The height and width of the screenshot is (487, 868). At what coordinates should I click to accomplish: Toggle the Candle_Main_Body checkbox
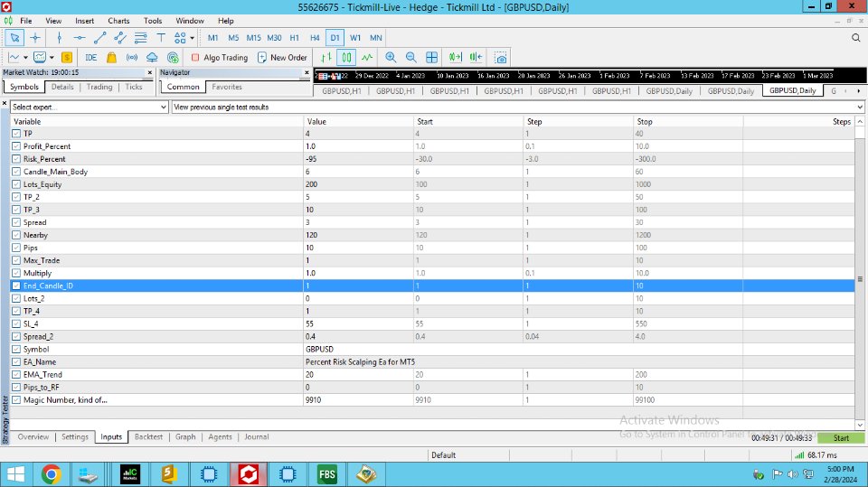coord(16,172)
